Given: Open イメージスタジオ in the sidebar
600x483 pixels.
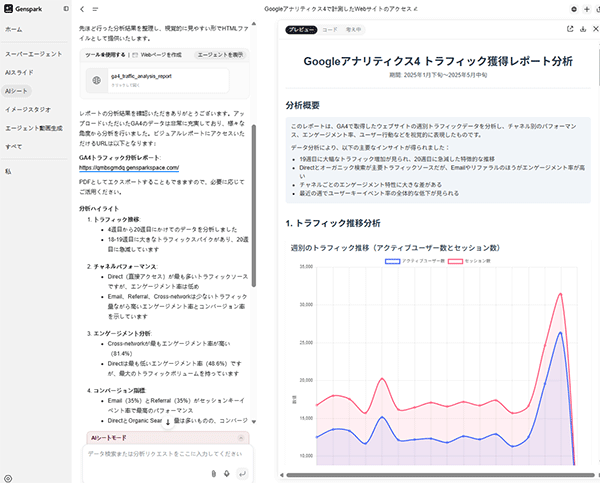Looking at the screenshot, I should point(28,109).
